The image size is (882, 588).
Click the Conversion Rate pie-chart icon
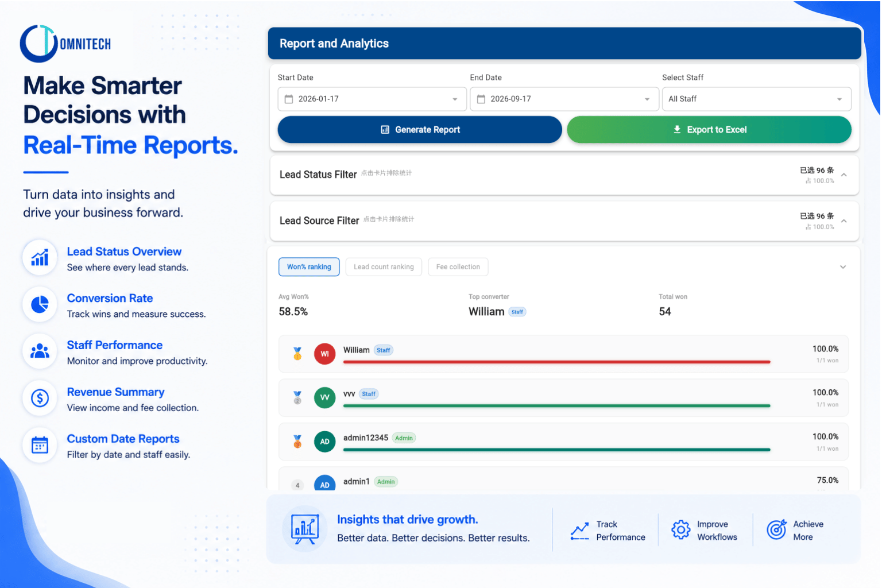40,304
